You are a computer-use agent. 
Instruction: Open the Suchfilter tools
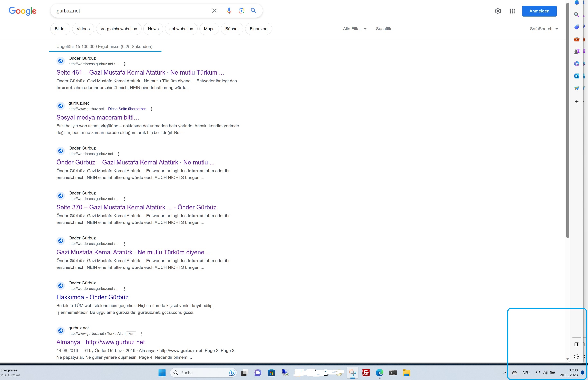[x=385, y=29]
